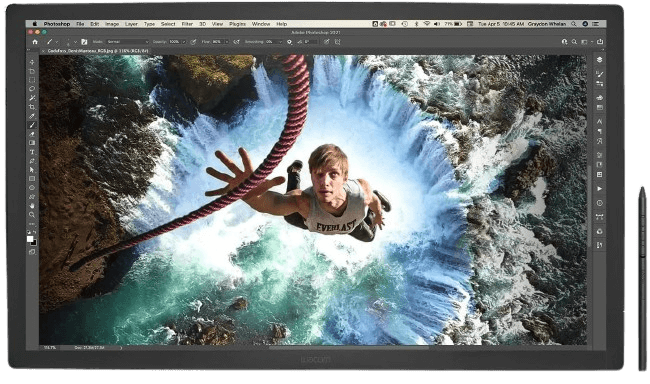This screenshot has height=384, width=650.
Task: Select the Eraser tool
Action: click(32, 134)
